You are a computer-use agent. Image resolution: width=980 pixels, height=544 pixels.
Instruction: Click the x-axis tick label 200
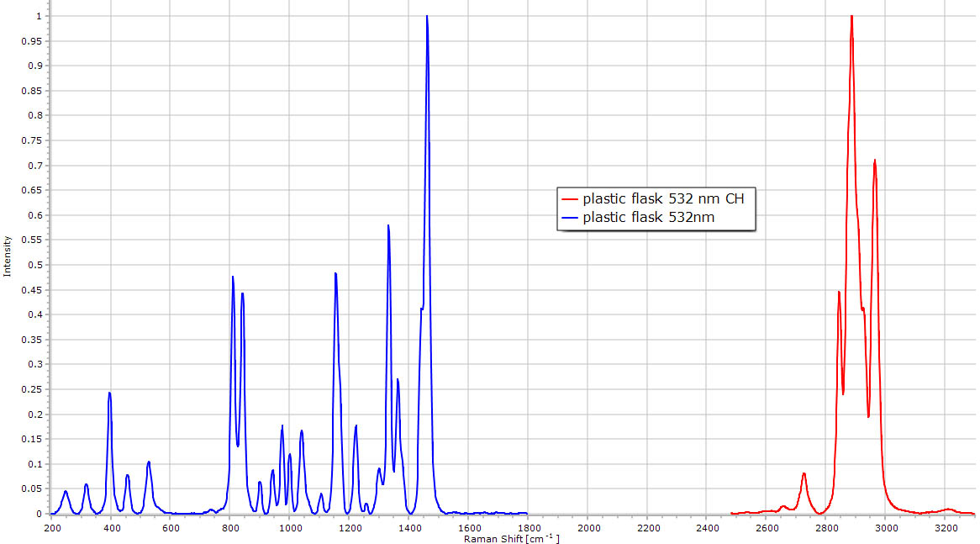(x=52, y=528)
